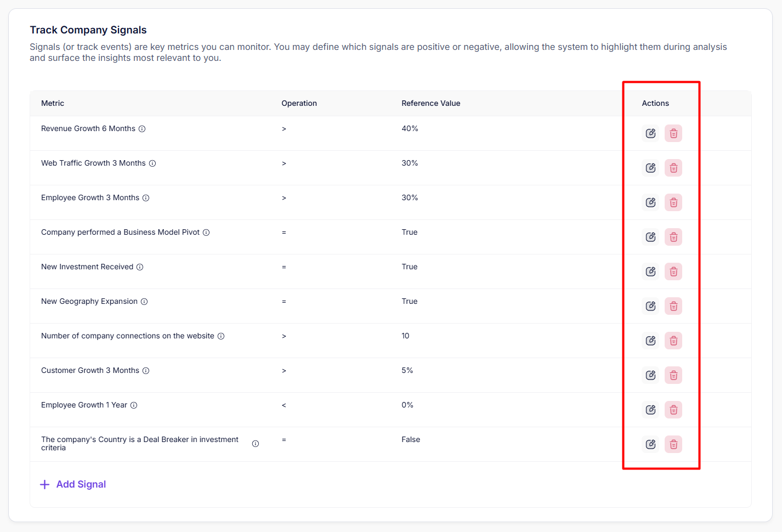Edit the Web Traffic Growth 3 Months signal
The width and height of the screenshot is (782, 532).
(650, 168)
